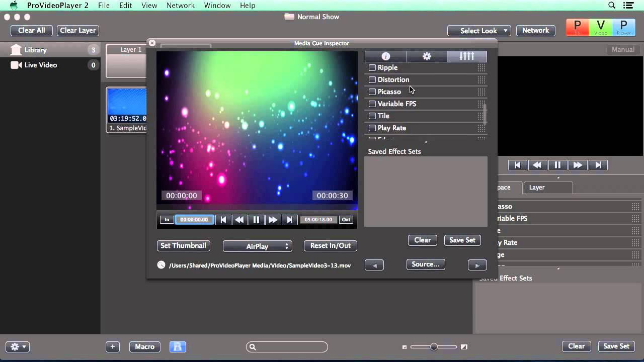Go to next cue with right arrow
This screenshot has height=362, width=644.
[477, 265]
